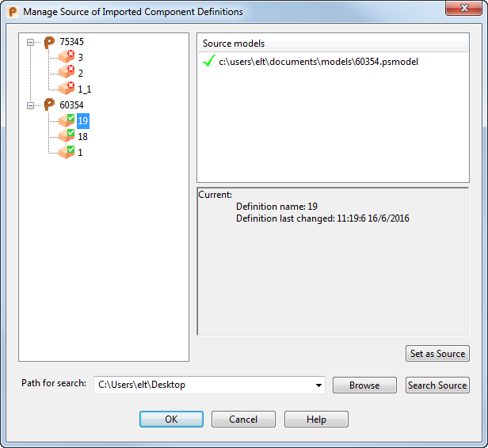The height and width of the screenshot is (448, 488).
Task: Select definition 18 in the tree
Action: (x=82, y=136)
